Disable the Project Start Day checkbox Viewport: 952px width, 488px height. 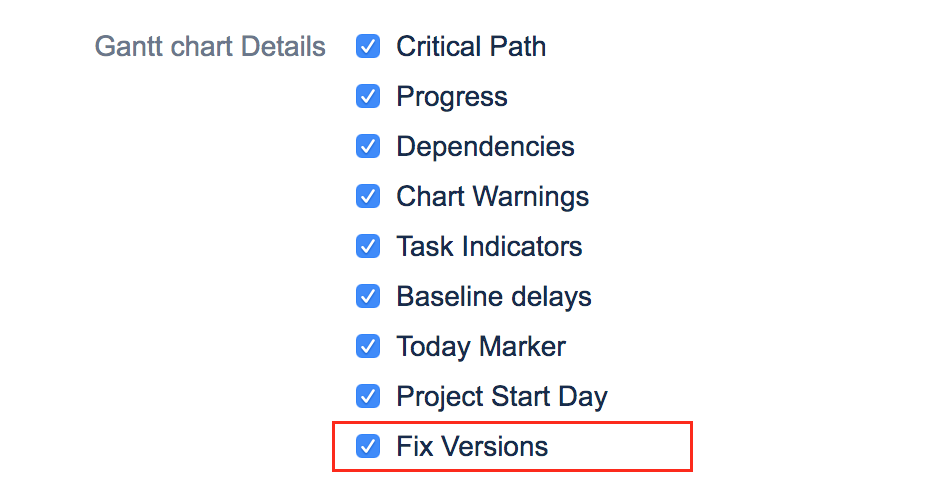tap(368, 396)
